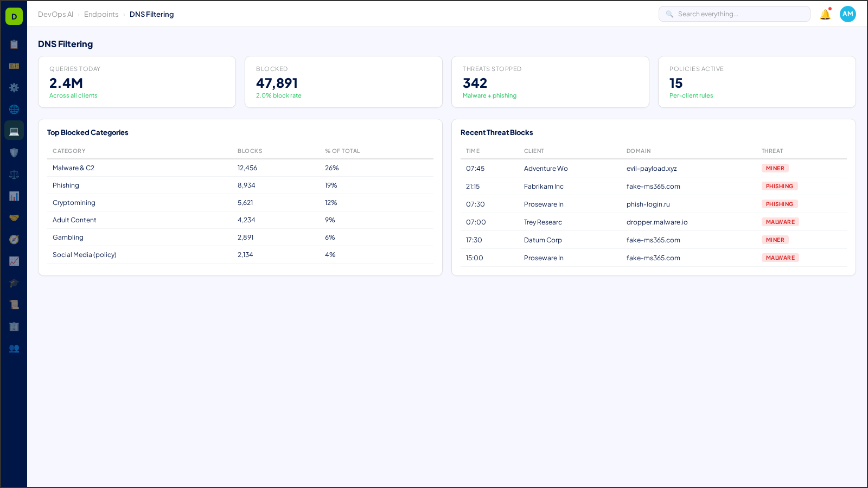Select the graduation cap training icon

tap(14, 282)
